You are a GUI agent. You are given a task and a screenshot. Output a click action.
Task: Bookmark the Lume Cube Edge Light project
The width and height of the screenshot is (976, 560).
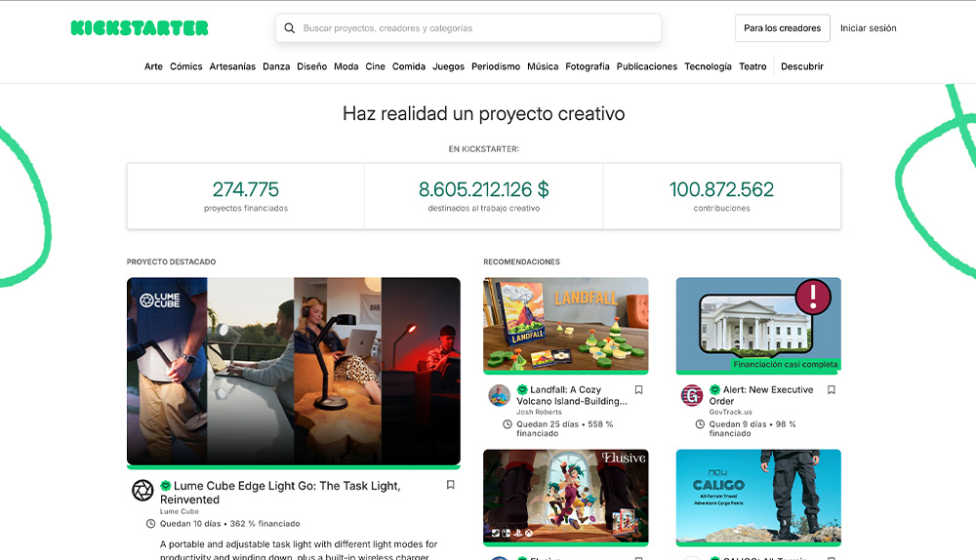point(451,485)
